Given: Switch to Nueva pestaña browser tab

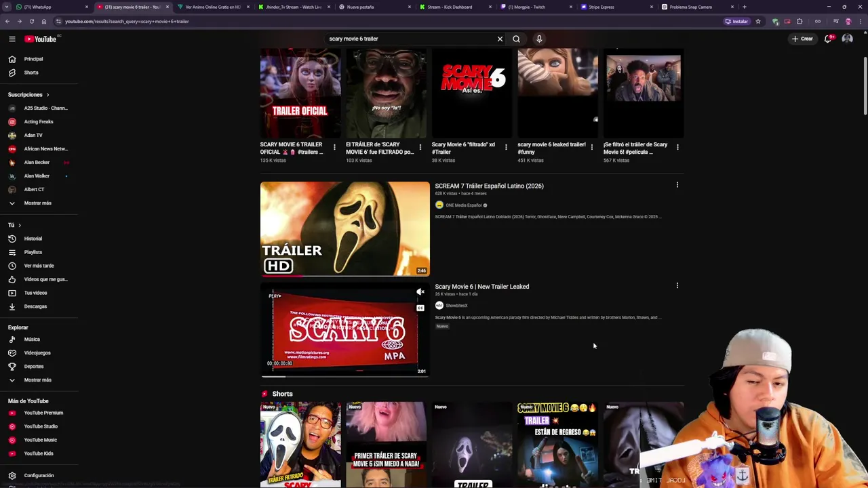Looking at the screenshot, I should 374,7.
